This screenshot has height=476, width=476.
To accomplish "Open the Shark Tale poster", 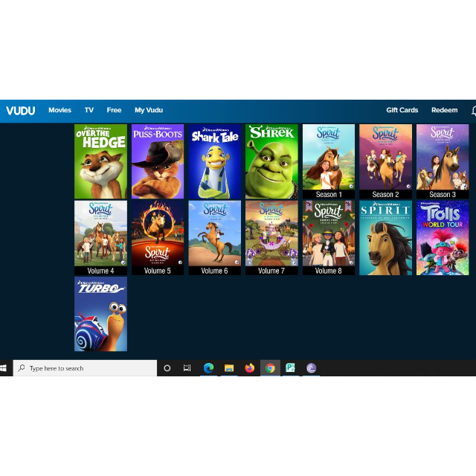I will pyautogui.click(x=215, y=161).
